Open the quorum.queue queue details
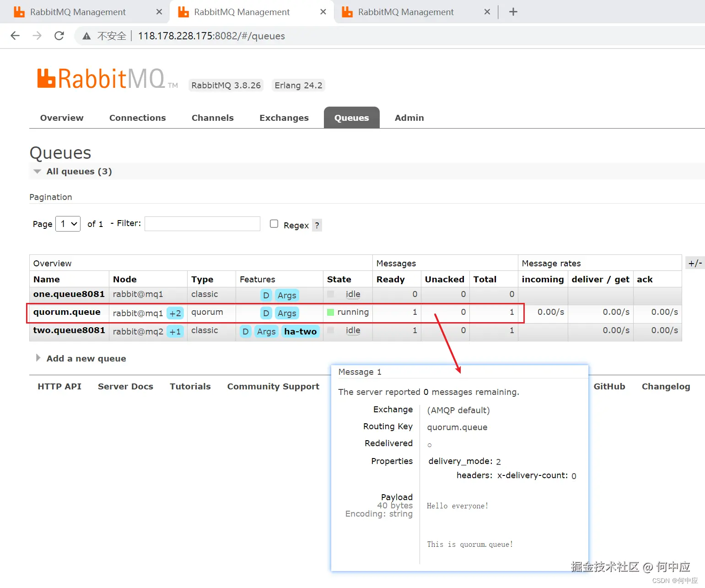 click(x=67, y=312)
